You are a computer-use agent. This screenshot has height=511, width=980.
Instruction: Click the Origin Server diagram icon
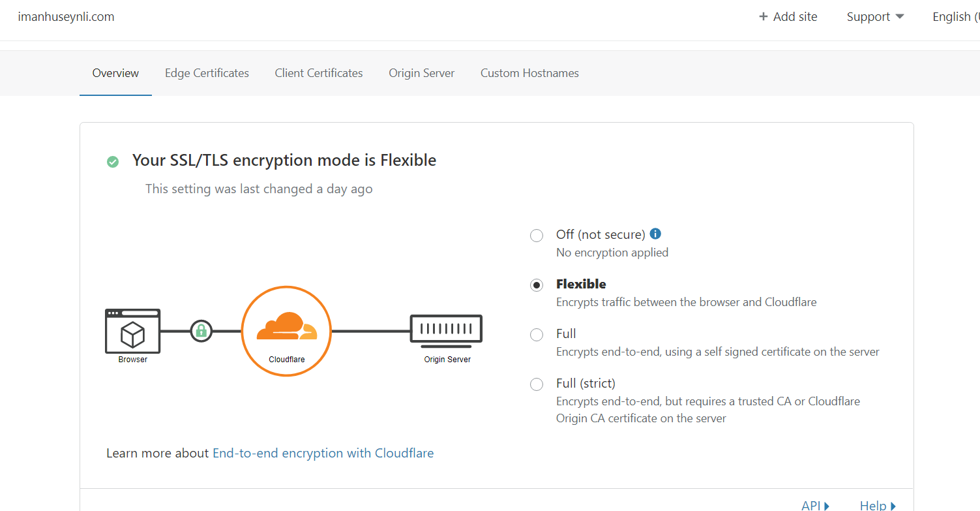click(446, 330)
